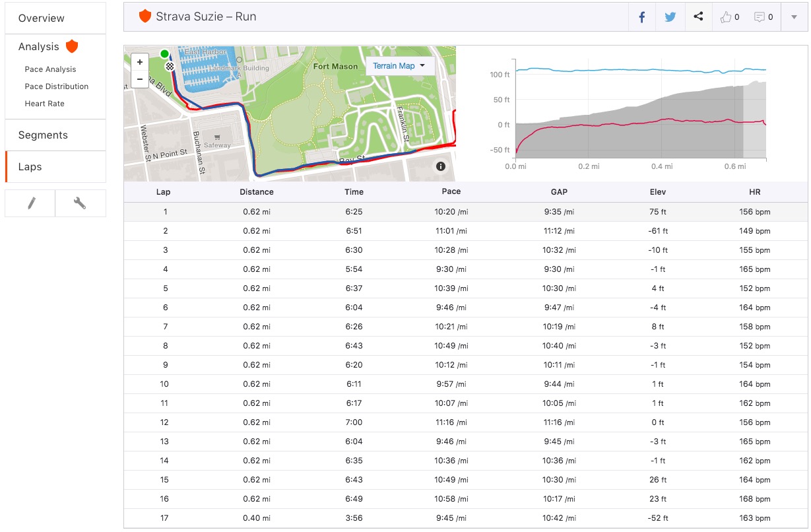
Task: Open the share options icon
Action: pyautogui.click(x=698, y=17)
